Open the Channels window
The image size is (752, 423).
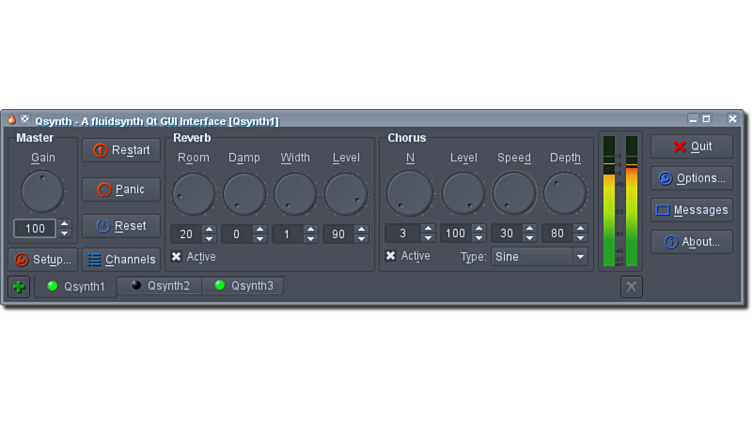(121, 260)
